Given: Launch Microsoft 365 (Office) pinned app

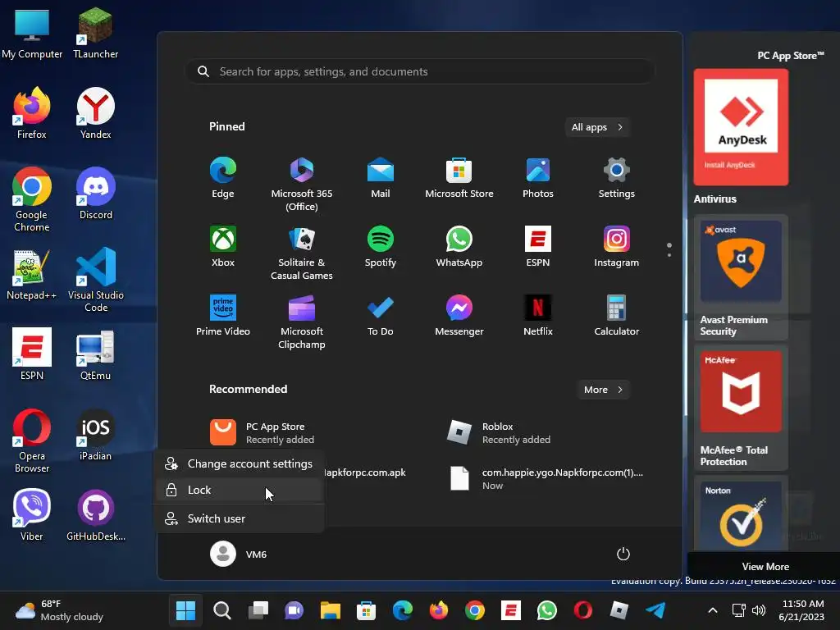Looking at the screenshot, I should pyautogui.click(x=302, y=185).
